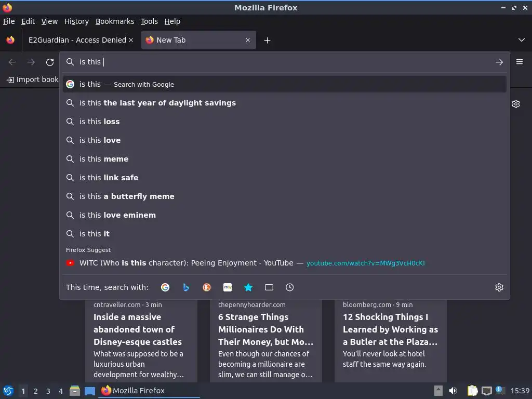Screen dimensions: 532x399
Task: Choose 'is this' Search with Google row
Action: (285, 84)
